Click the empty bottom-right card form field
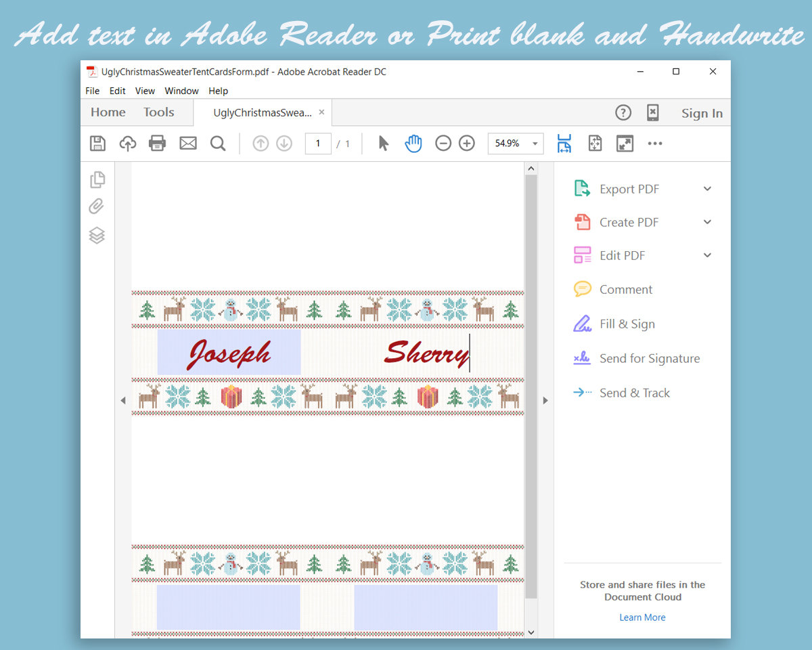Screen dimensions: 812x650 click(426, 607)
